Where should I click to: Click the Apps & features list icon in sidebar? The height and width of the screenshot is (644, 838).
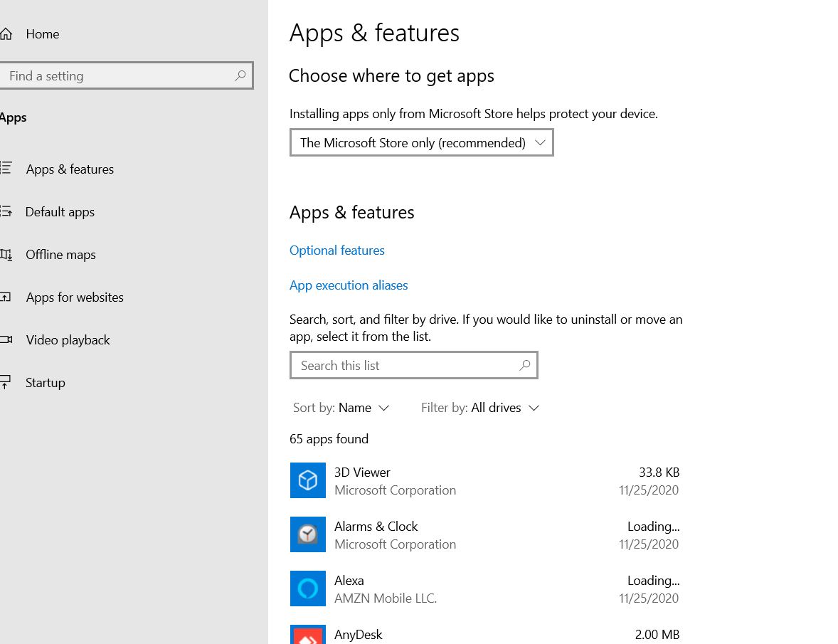6,168
